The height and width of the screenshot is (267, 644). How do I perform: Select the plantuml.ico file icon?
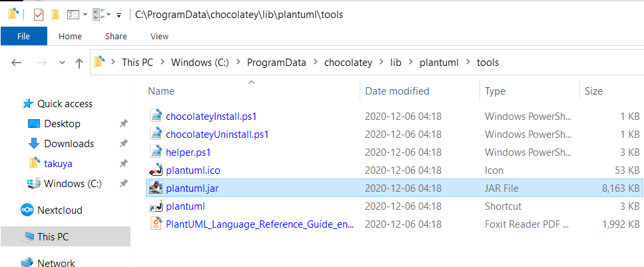tap(156, 170)
